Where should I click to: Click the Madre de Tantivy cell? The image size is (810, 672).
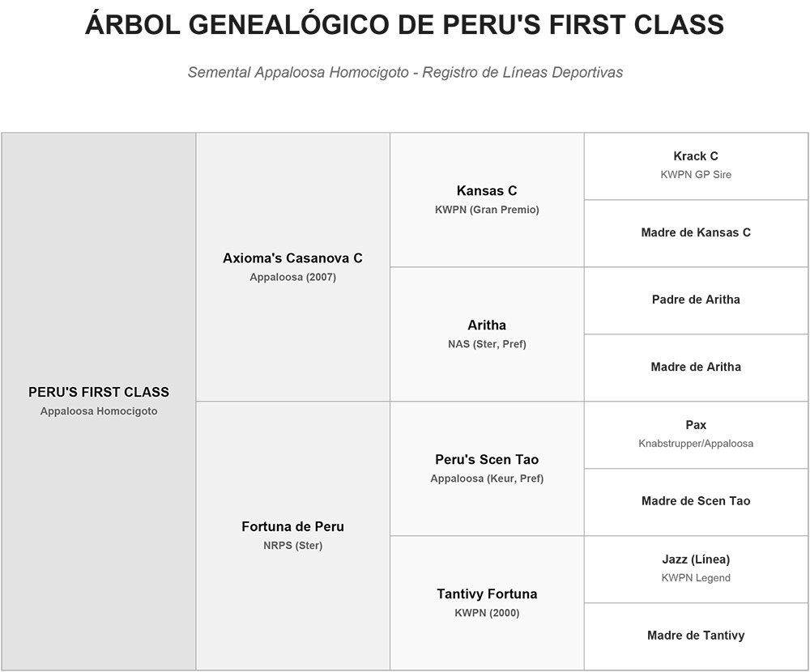coord(697,636)
